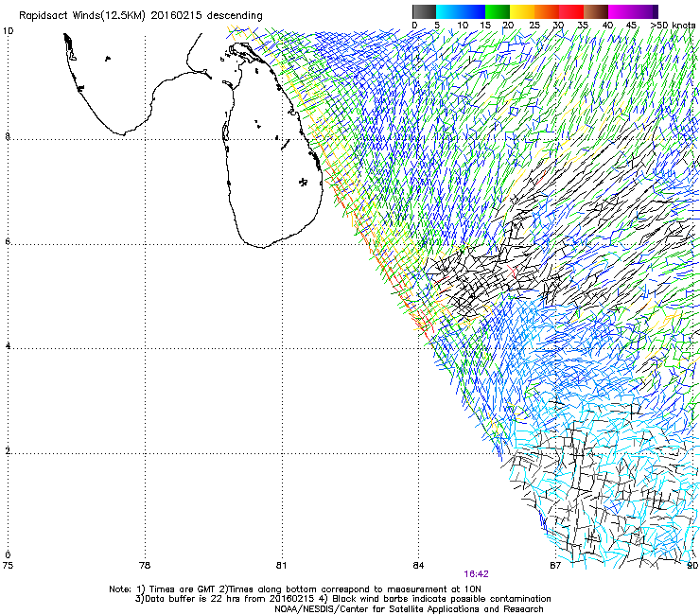Click the magenta 40–45 knots legend swatch
The width and height of the screenshot is (700, 615).
tap(621, 11)
